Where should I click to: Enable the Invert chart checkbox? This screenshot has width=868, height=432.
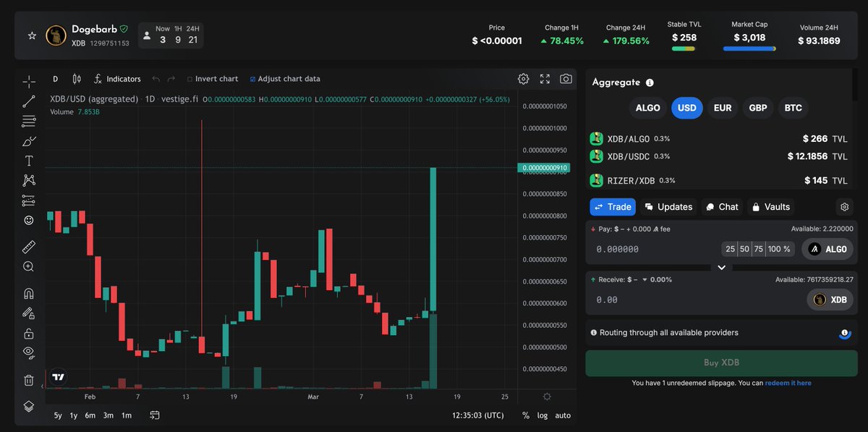coord(213,79)
